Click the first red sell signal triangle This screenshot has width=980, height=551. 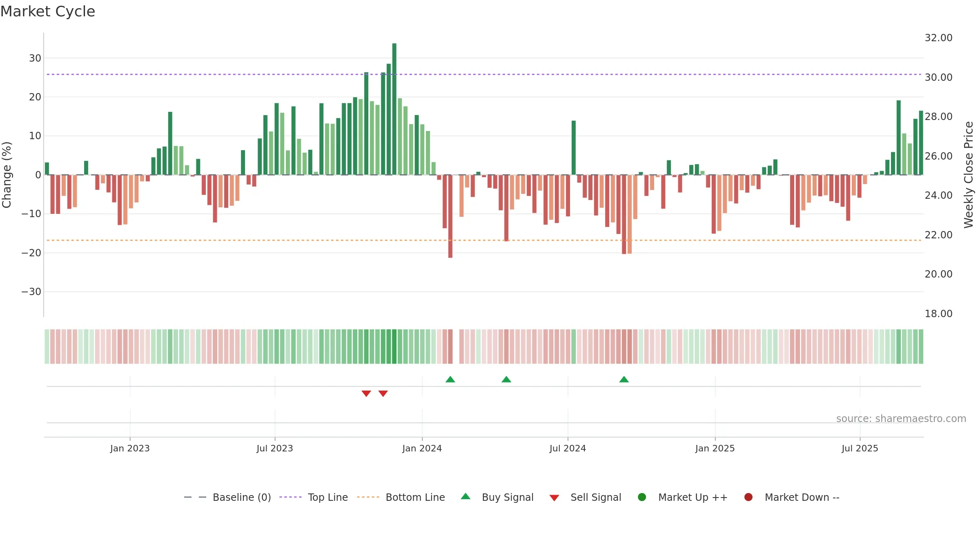coord(366,393)
